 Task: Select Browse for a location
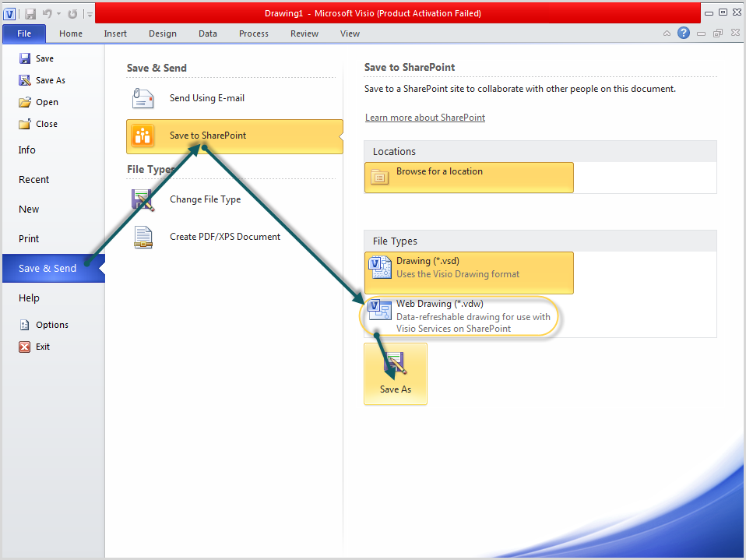[469, 178]
